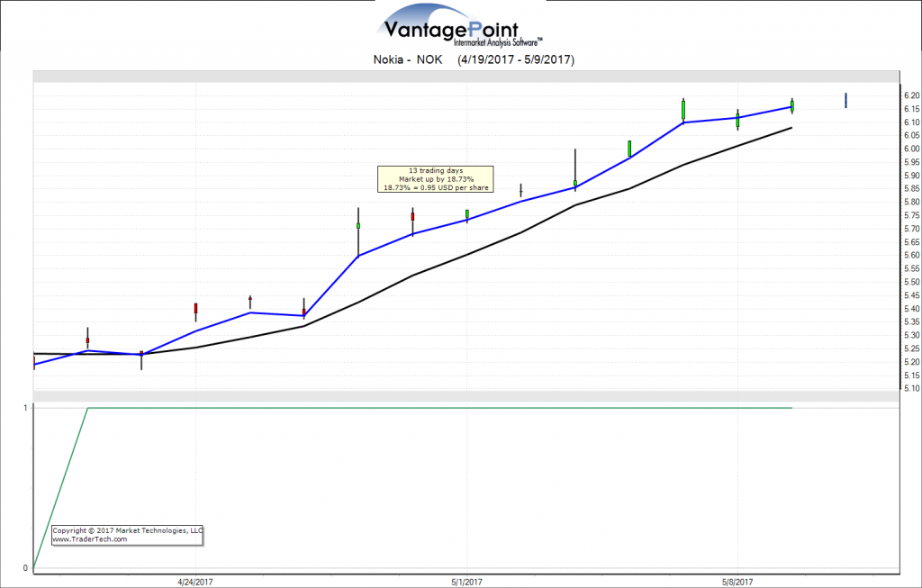Click the 5.50 price axis label

[911, 282]
